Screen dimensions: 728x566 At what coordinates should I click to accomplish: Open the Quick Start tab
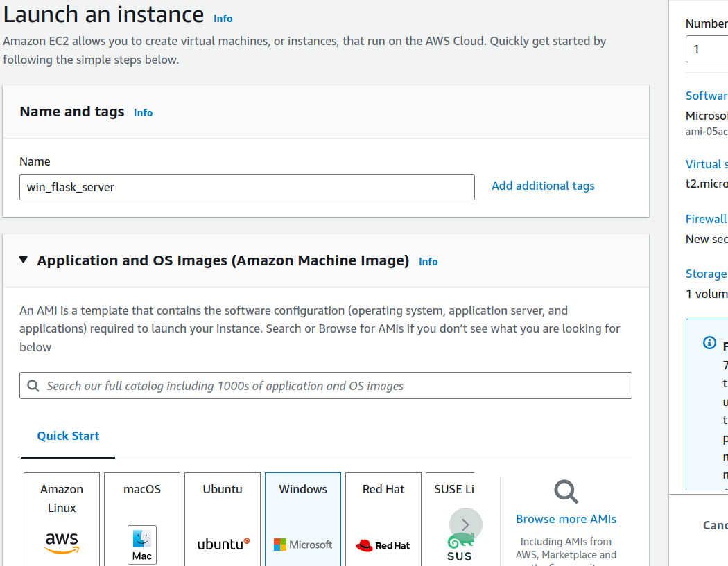[x=68, y=436]
